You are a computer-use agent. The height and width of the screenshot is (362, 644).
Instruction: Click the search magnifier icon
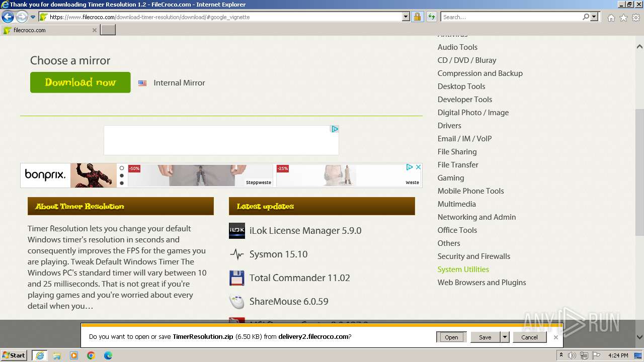click(x=586, y=17)
